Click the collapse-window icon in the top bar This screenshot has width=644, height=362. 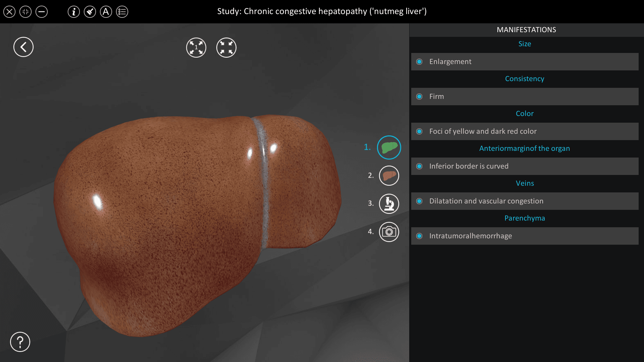click(25, 12)
